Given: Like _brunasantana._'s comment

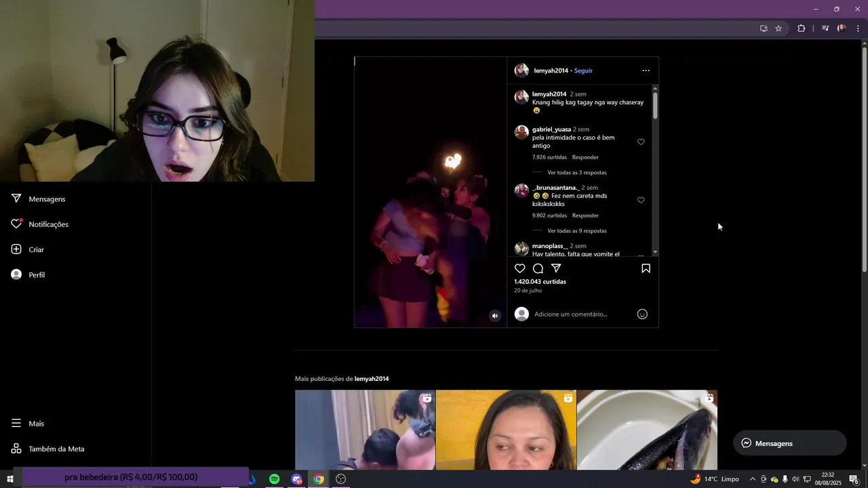Looking at the screenshot, I should pos(641,200).
